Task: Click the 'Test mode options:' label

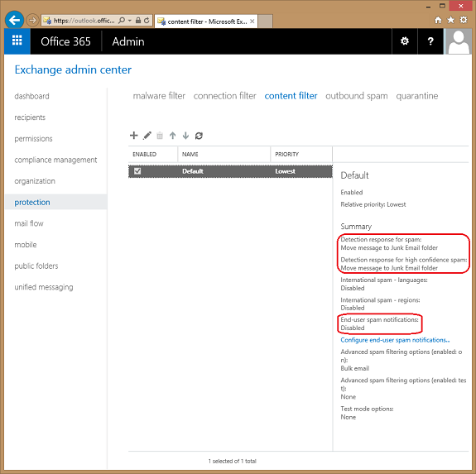Action: (367, 409)
